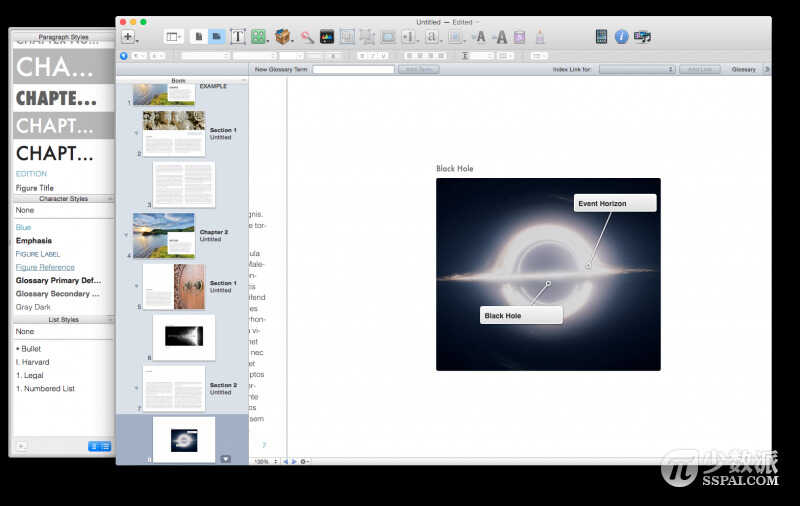Open paragraph style dropdown in format bar

tap(139, 56)
